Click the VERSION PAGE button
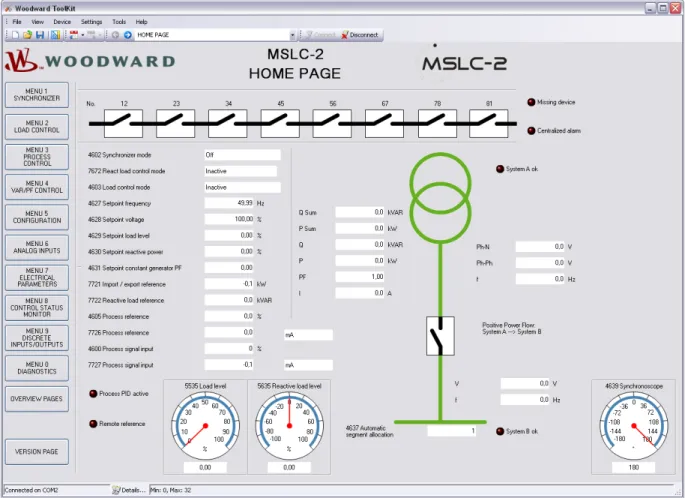Viewport: 685px width, 498px height. coord(37,452)
